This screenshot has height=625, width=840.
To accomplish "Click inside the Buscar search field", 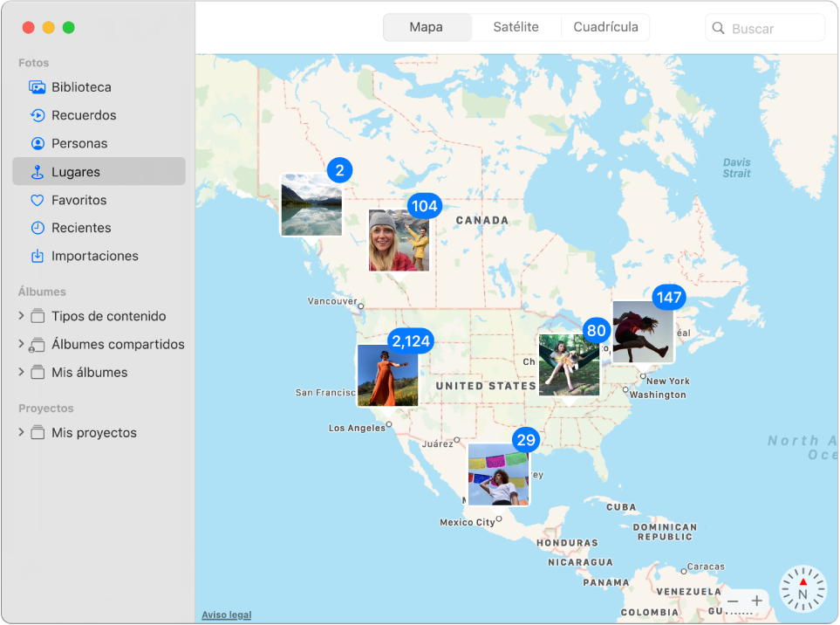I will click(768, 27).
